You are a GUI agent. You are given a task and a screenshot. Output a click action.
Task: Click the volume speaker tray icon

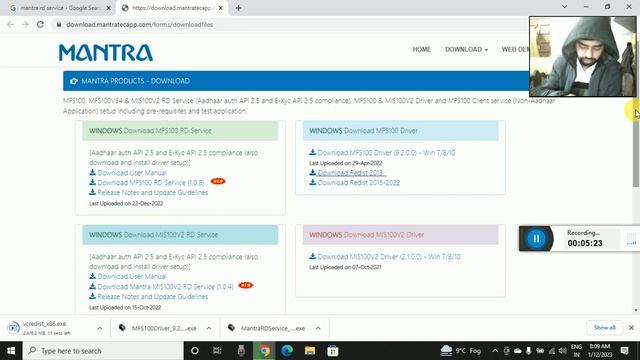562,351
